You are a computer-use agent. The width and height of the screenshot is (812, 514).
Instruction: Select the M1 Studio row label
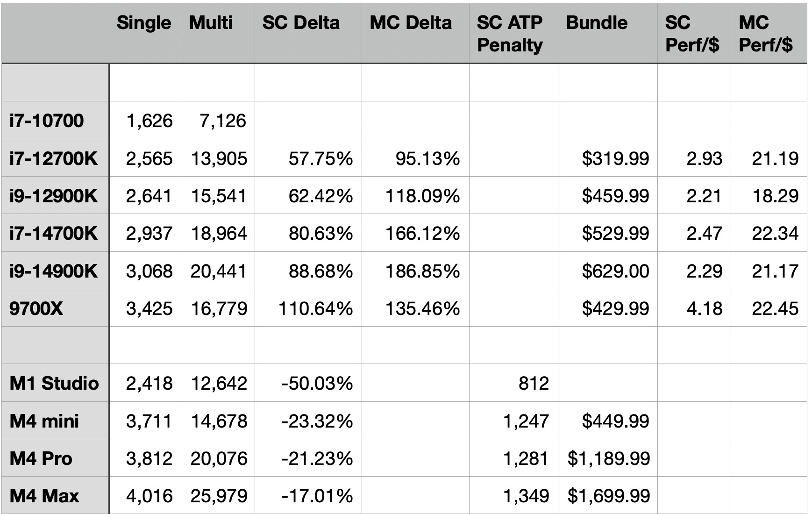[54, 383]
